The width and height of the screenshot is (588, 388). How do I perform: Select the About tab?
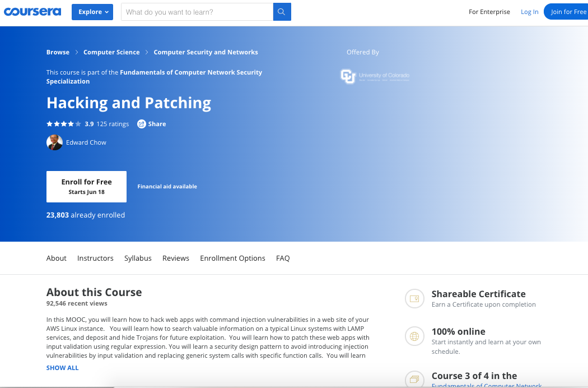[x=56, y=258]
